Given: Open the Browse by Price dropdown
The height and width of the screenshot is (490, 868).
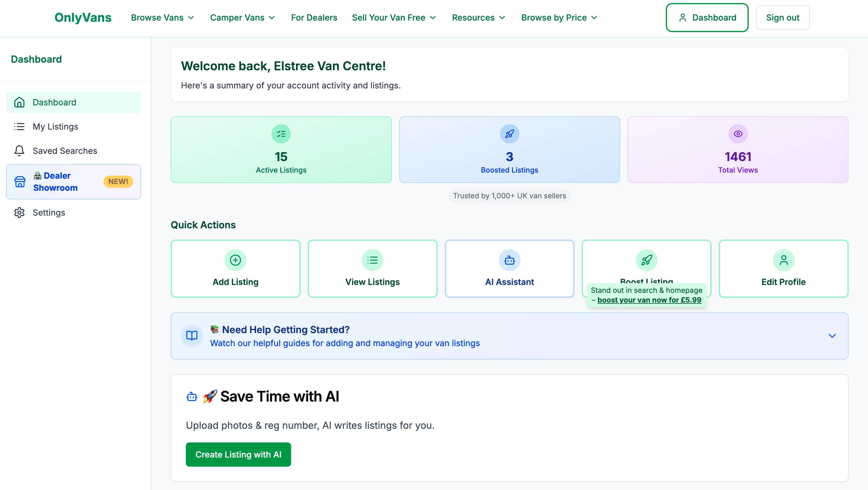Looking at the screenshot, I should [559, 18].
